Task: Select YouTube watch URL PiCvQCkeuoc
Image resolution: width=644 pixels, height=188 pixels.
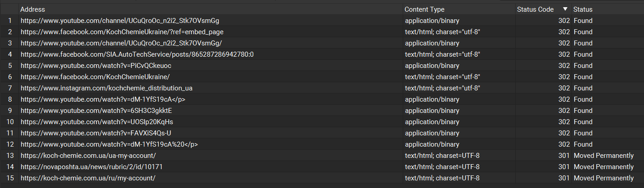Action: coord(96,66)
